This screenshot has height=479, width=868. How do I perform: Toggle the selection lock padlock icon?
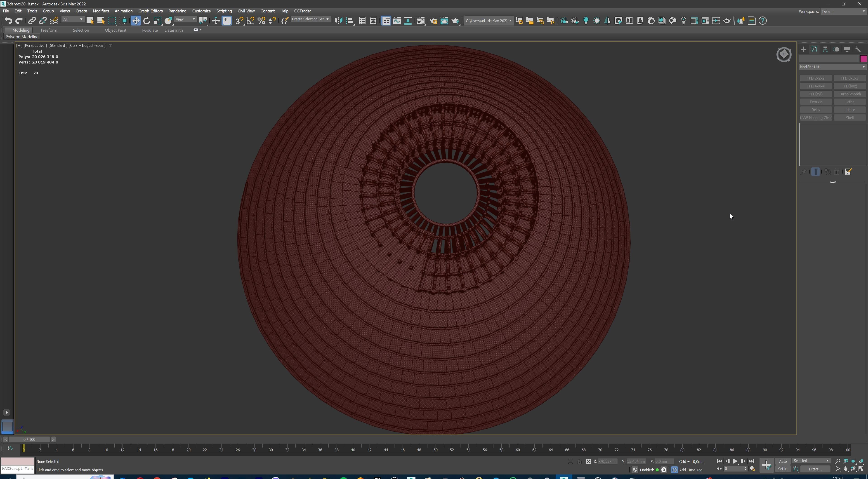tap(579, 462)
